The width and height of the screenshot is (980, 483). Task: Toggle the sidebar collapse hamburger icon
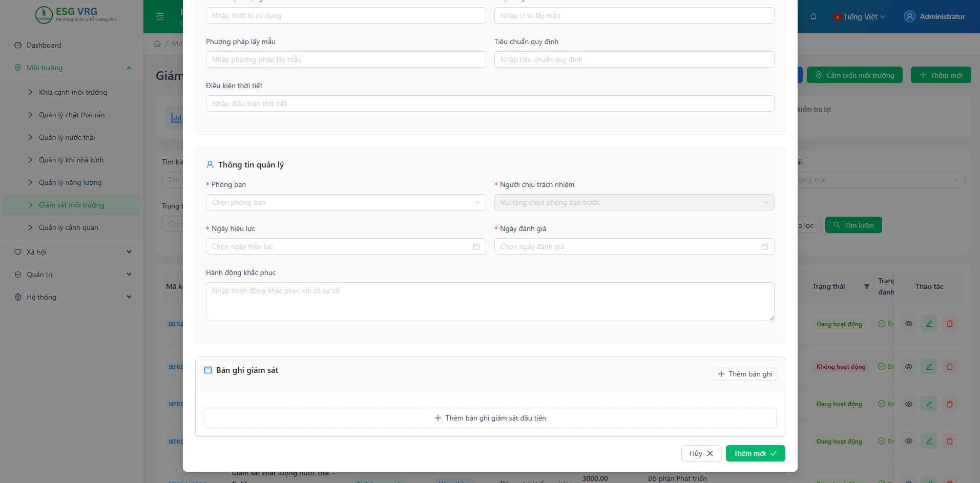click(160, 16)
